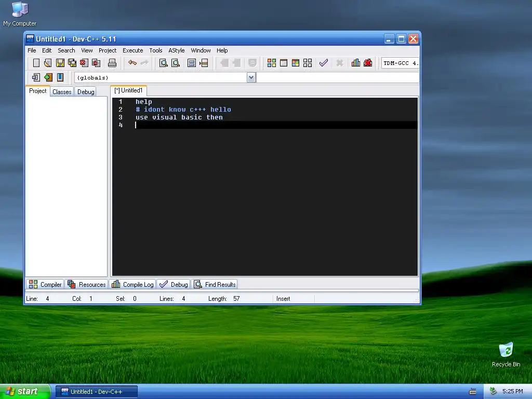Screen dimensions: 532x399
Task: Open the Compile Log tab at the bottom
Action: click(132, 284)
